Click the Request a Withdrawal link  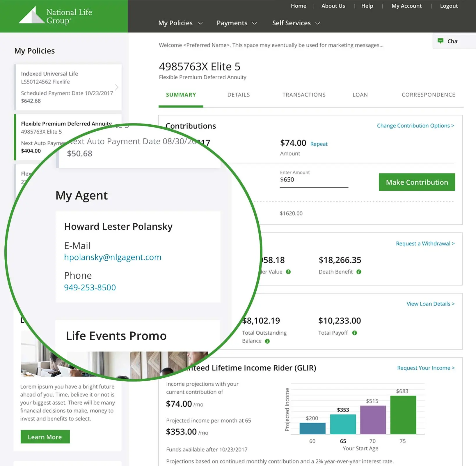[x=425, y=243]
